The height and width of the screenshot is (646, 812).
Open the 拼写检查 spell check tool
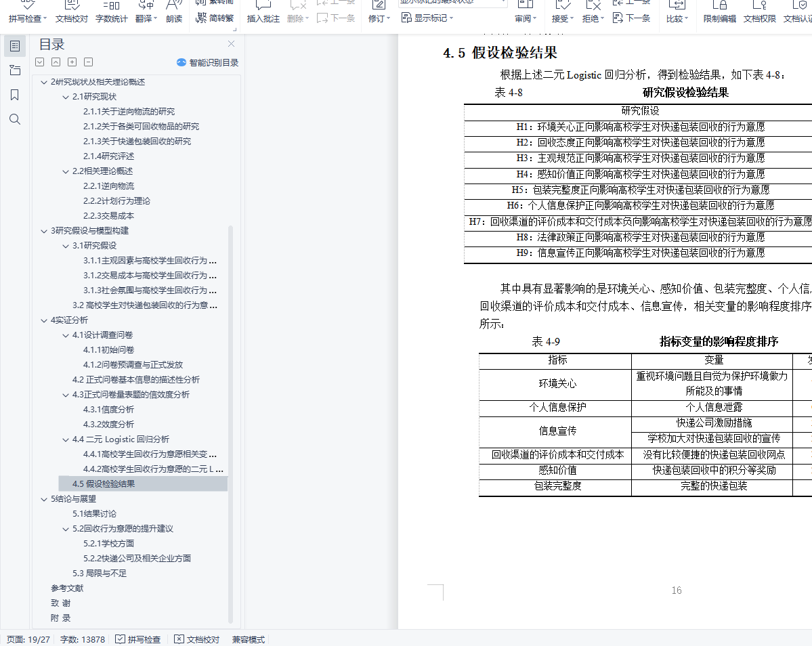[x=27, y=12]
